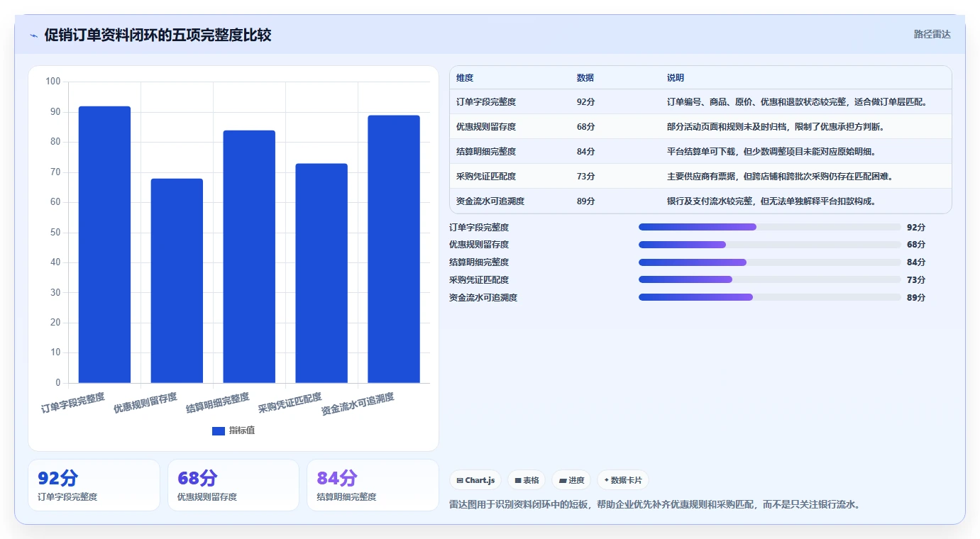Click table cell 采购凭证匹配度

coord(486,177)
